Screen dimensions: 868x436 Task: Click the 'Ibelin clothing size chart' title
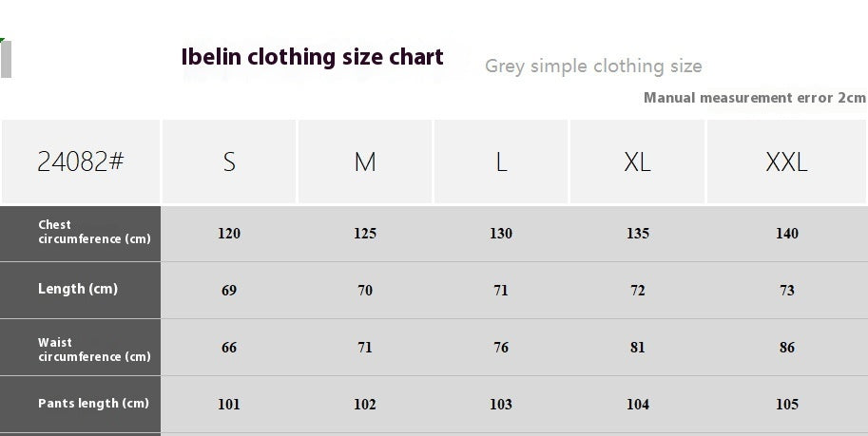click(x=312, y=57)
